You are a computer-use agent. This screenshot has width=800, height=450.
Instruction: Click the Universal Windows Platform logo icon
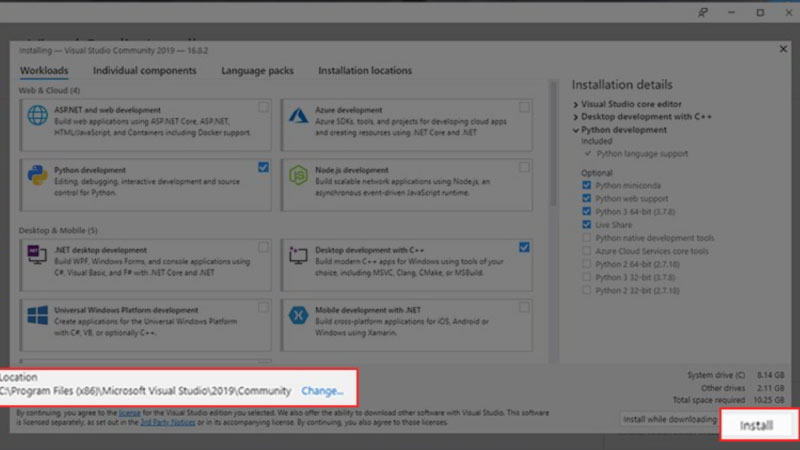(x=37, y=315)
